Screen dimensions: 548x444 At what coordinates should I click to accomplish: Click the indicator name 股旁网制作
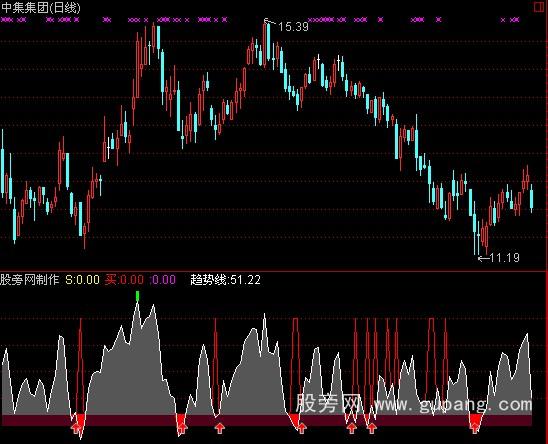pos(30,280)
